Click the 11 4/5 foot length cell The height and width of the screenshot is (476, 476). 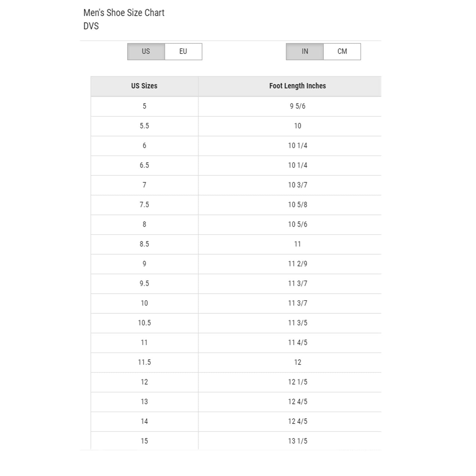coord(297,342)
